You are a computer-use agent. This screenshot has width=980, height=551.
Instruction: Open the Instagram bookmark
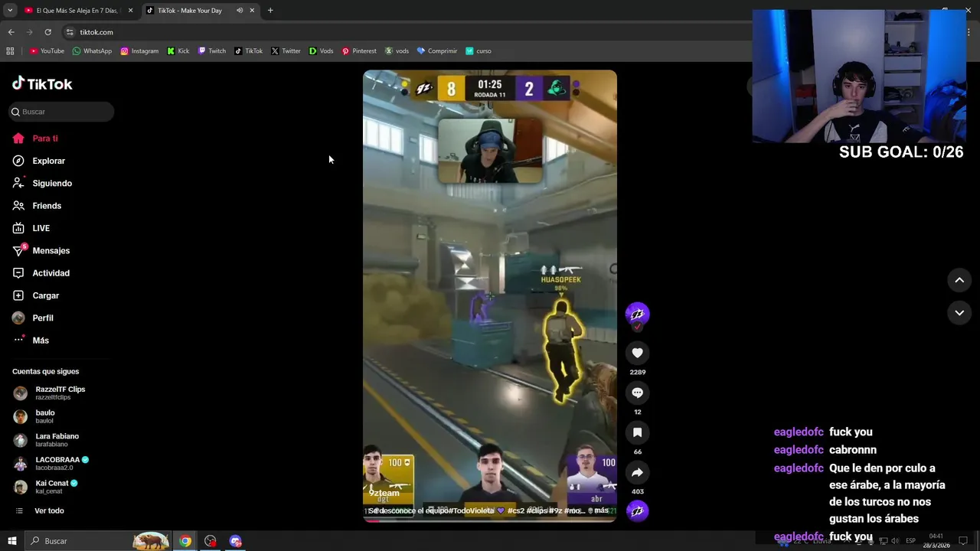point(139,51)
